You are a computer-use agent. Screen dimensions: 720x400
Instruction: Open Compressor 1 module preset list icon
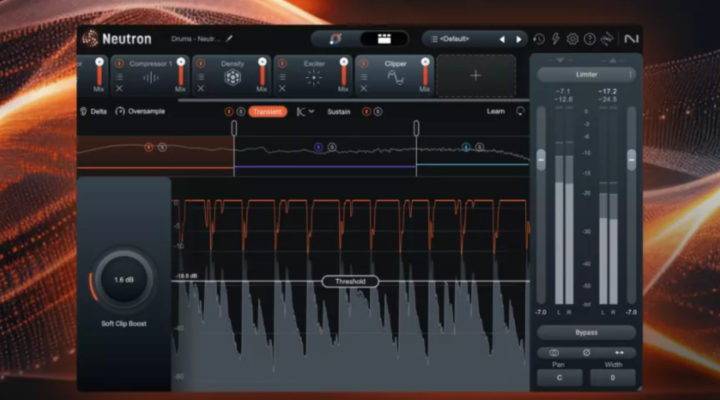[x=119, y=76]
